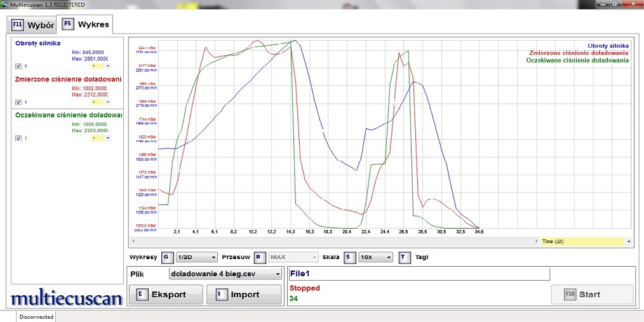This screenshot has width=644, height=322.
Task: Select the Wykres tab
Action: tap(84, 24)
